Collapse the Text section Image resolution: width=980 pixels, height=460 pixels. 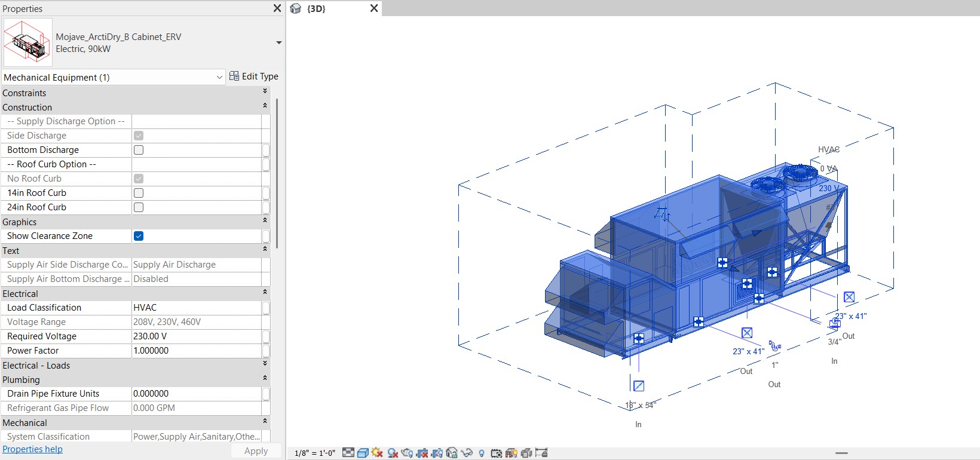pyautogui.click(x=265, y=249)
